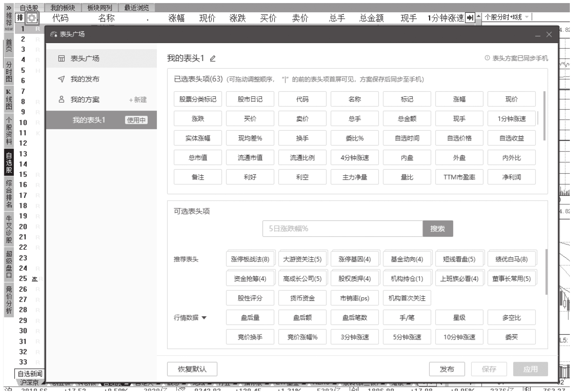Screen dimensions: 571x392
Task: Click the 应用 apply button
Action: pyautogui.click(x=530, y=369)
